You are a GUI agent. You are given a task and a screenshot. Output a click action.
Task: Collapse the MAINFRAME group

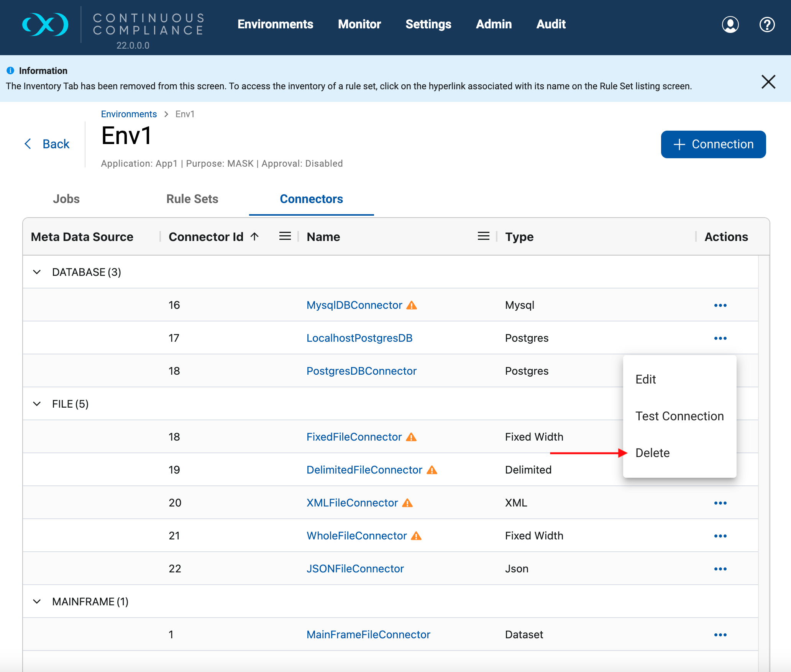click(x=37, y=602)
